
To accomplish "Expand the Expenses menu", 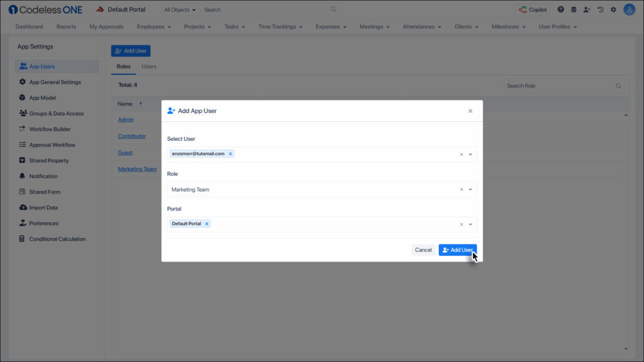I will [331, 26].
